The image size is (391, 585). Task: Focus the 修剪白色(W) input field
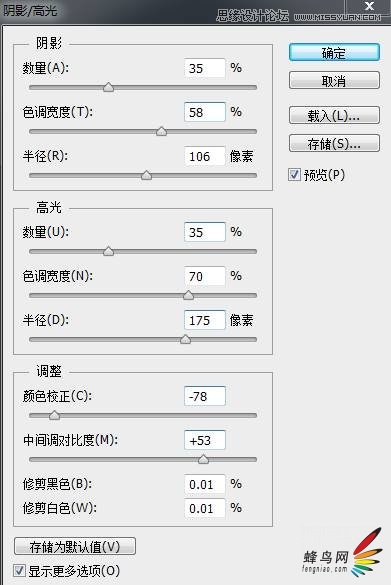(x=205, y=508)
